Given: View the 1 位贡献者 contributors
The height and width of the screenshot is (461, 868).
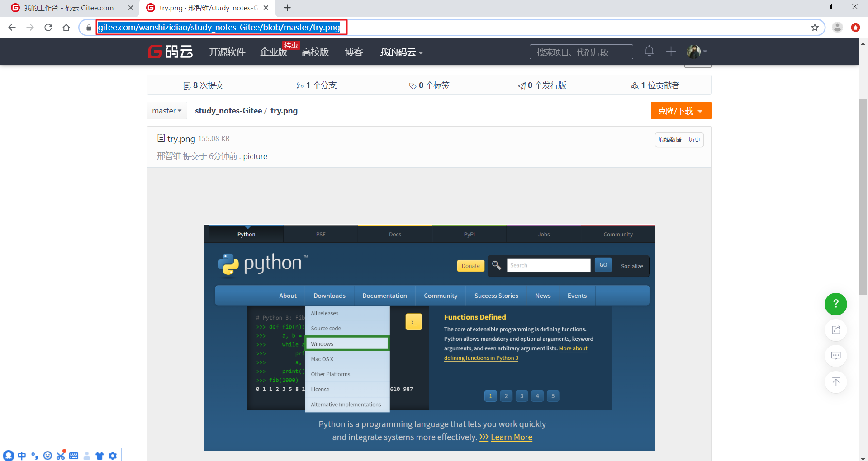Looking at the screenshot, I should tap(655, 85).
